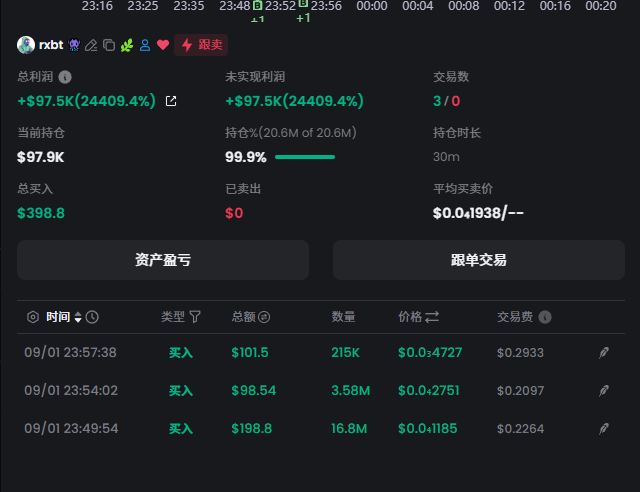Click the 跟卖 follow-sell button

pos(201,45)
